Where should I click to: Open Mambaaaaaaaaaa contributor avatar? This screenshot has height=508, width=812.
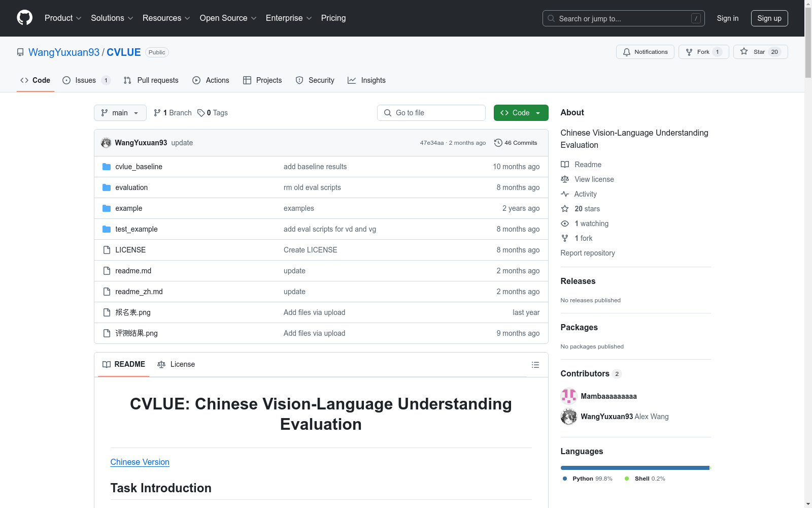coord(569,396)
